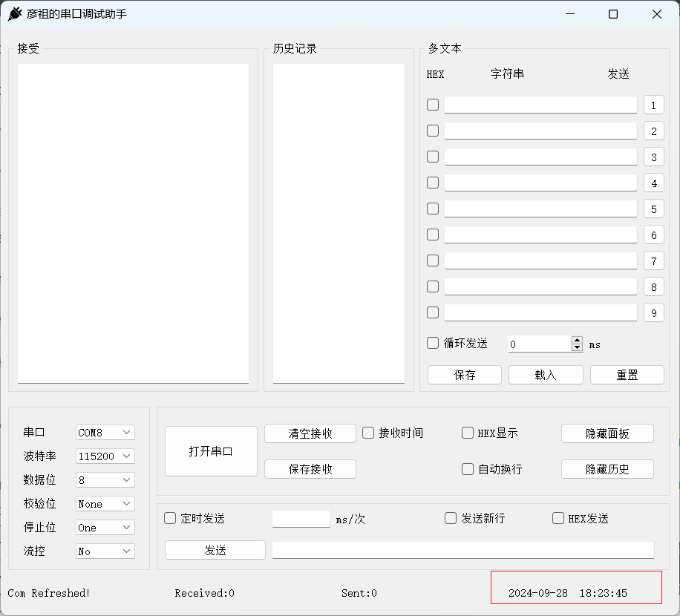Click send button 4 in multi-text panel
The image size is (680, 616).
click(653, 183)
